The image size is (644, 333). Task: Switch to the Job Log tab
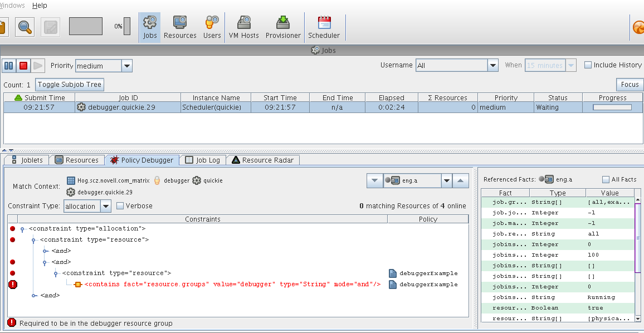coord(202,160)
